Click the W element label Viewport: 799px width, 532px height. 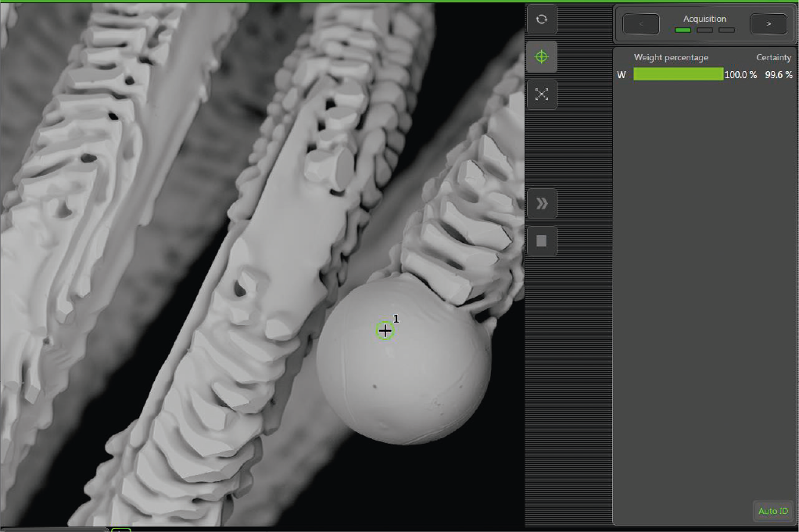coord(622,75)
